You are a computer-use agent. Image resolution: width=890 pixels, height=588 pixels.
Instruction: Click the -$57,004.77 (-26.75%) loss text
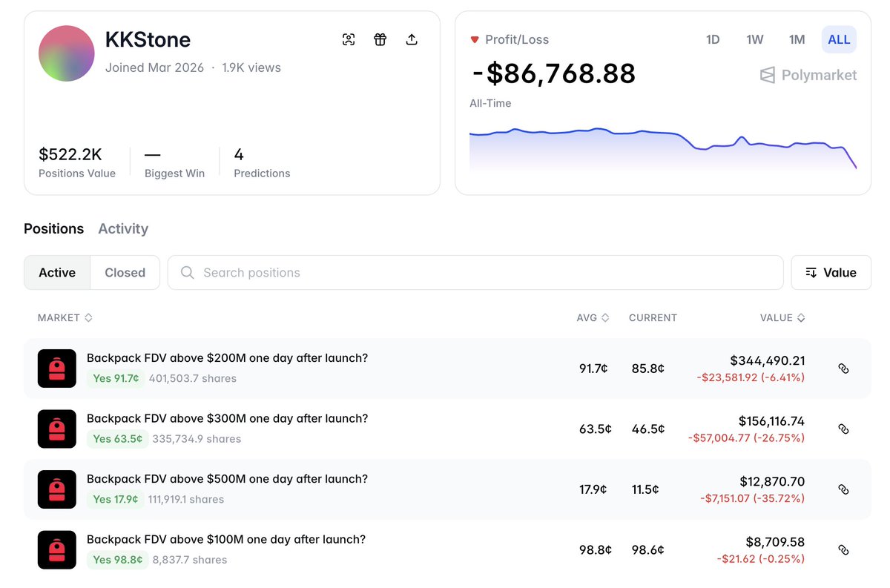tap(746, 438)
